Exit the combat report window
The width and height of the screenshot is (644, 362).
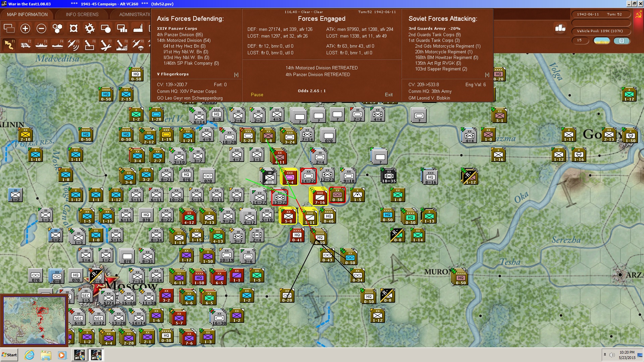tap(389, 95)
